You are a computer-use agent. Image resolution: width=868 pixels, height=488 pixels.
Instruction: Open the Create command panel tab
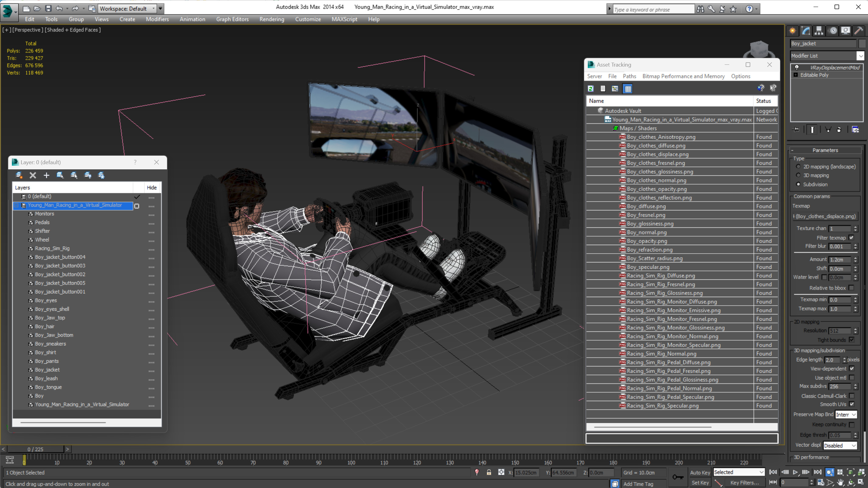point(793,31)
